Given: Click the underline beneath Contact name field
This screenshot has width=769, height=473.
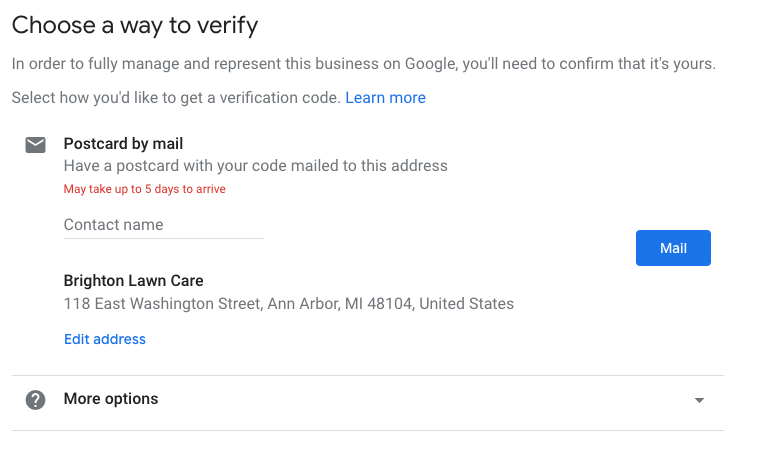Looking at the screenshot, I should point(163,238).
